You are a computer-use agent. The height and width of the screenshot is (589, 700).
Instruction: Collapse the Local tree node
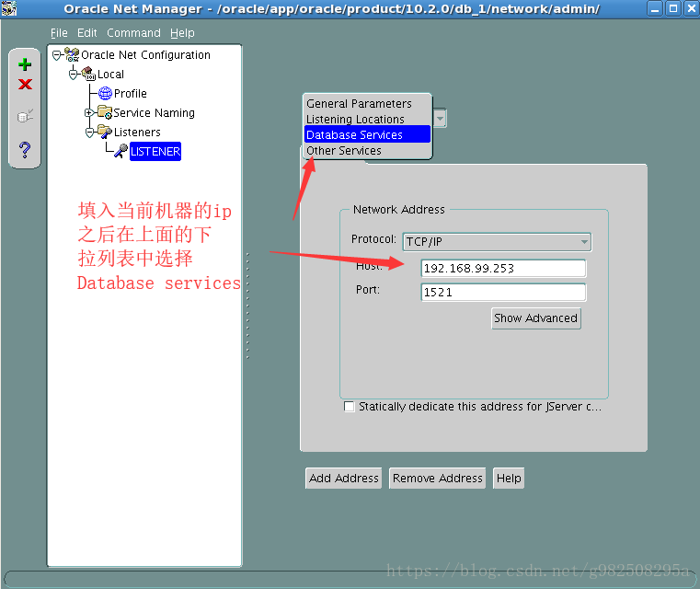[x=74, y=75]
